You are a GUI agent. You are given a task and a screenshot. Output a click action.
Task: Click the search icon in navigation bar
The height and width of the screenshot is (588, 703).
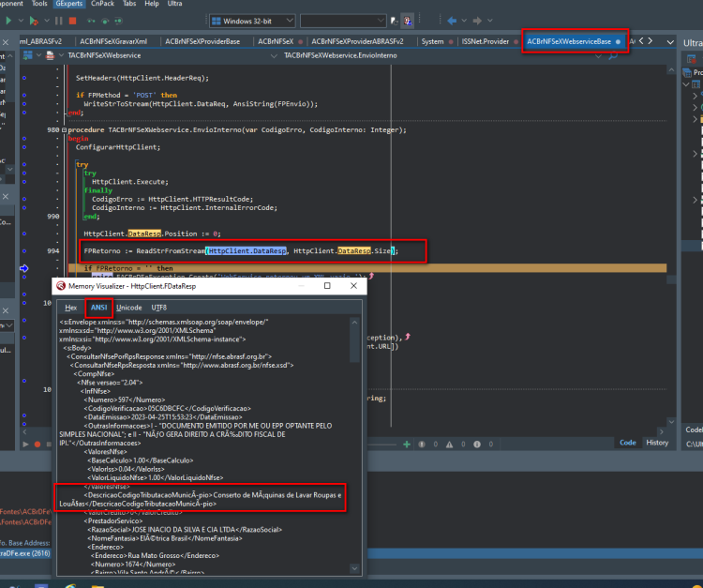613,56
